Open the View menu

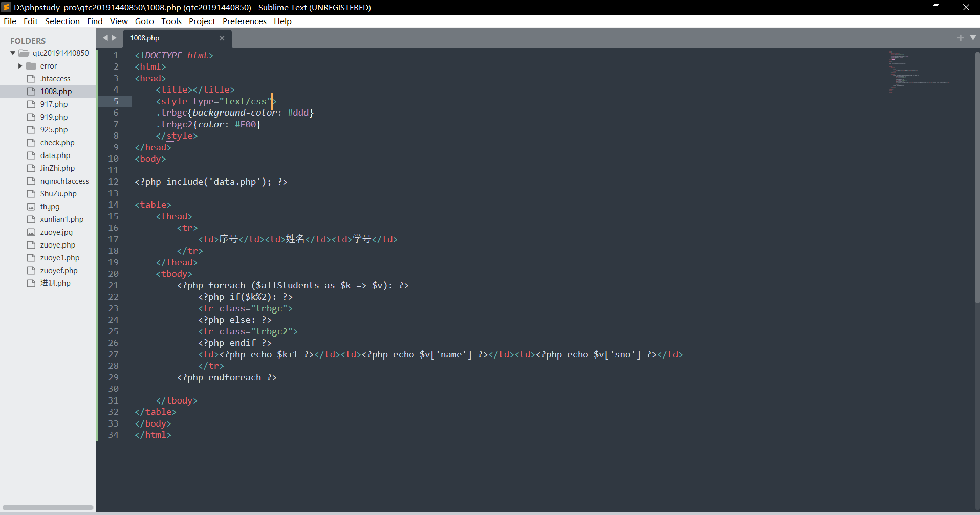pos(119,21)
